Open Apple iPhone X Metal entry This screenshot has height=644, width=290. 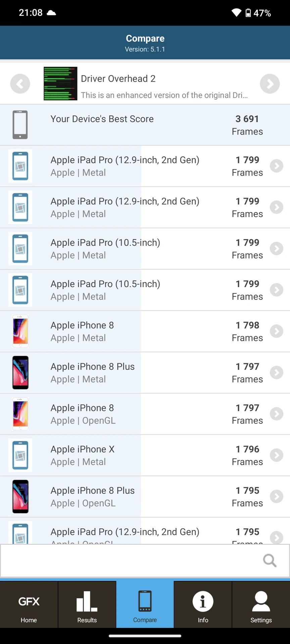coord(145,455)
